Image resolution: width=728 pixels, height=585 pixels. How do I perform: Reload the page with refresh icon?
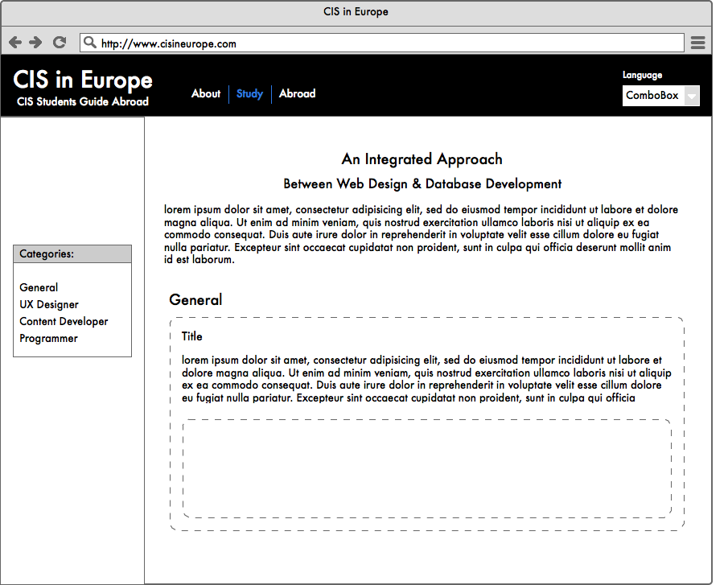tap(59, 43)
